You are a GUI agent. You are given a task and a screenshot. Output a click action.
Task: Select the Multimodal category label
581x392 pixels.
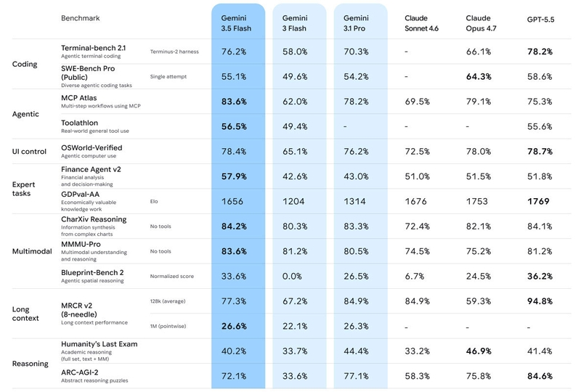(x=32, y=251)
